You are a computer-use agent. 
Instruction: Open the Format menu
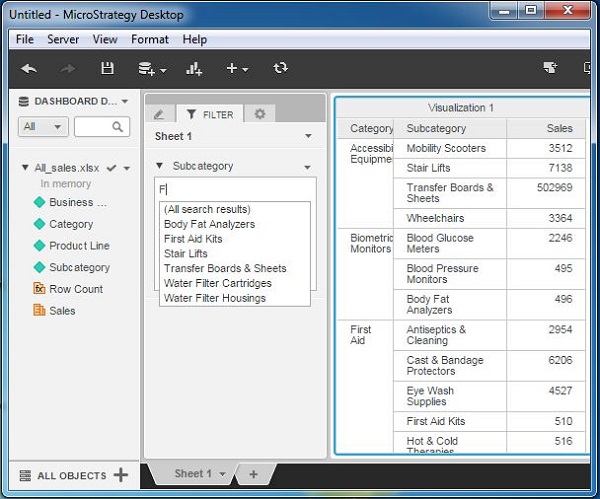pos(150,39)
